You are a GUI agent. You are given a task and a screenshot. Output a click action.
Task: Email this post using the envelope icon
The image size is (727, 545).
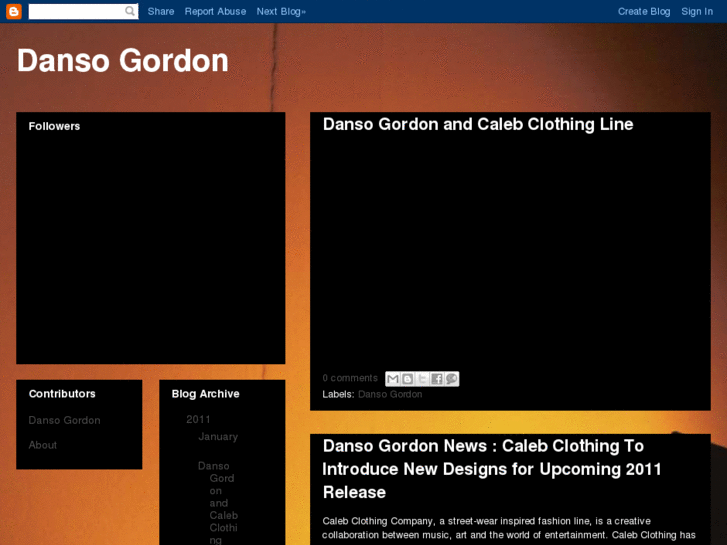[x=393, y=379]
